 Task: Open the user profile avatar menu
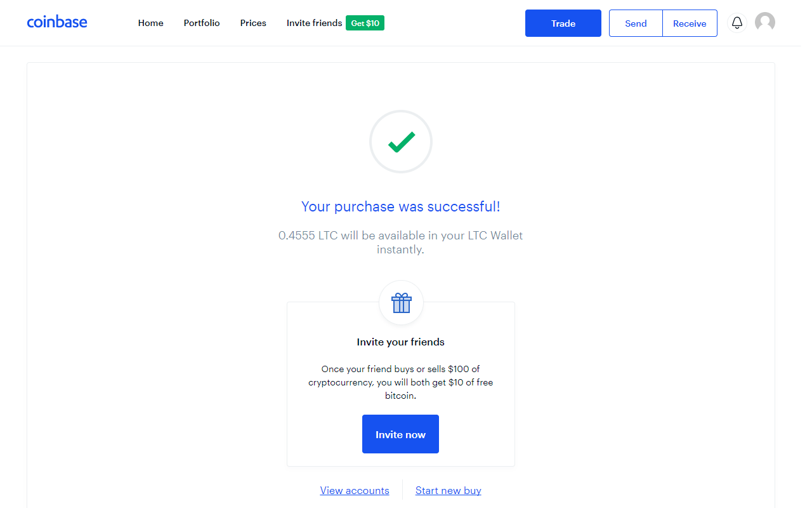click(x=765, y=23)
